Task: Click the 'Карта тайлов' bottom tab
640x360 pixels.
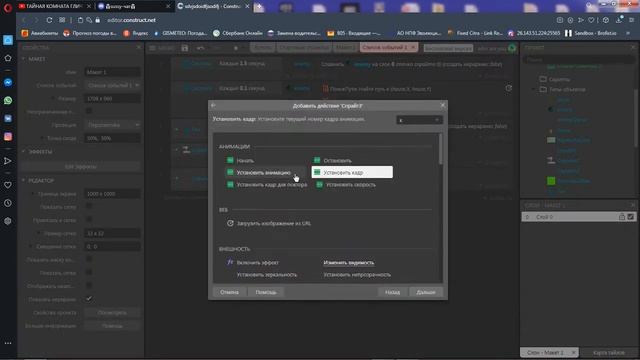Action: click(x=609, y=352)
